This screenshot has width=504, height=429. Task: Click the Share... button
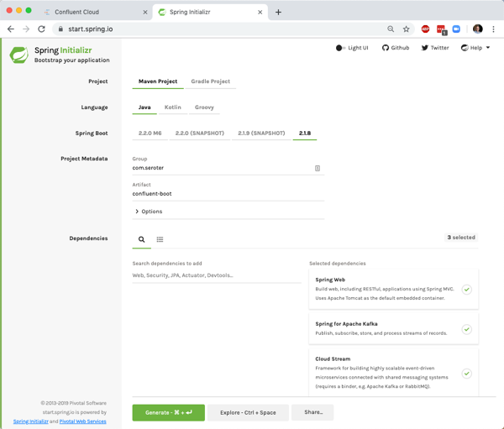312,412
